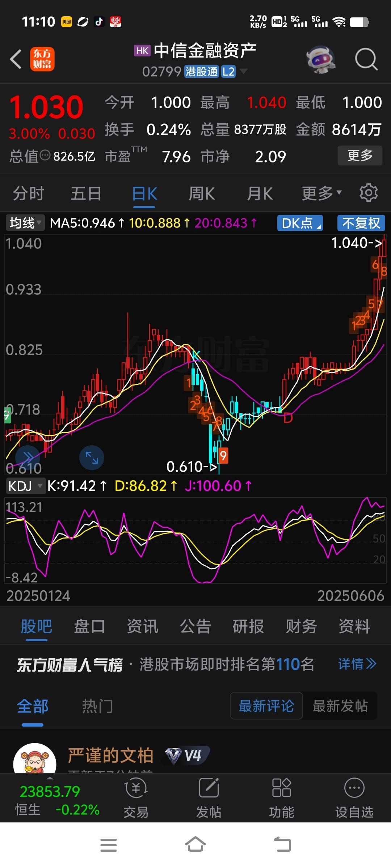Open the 资讯 tab
The width and height of the screenshot is (391, 868).
pyautogui.click(x=143, y=626)
